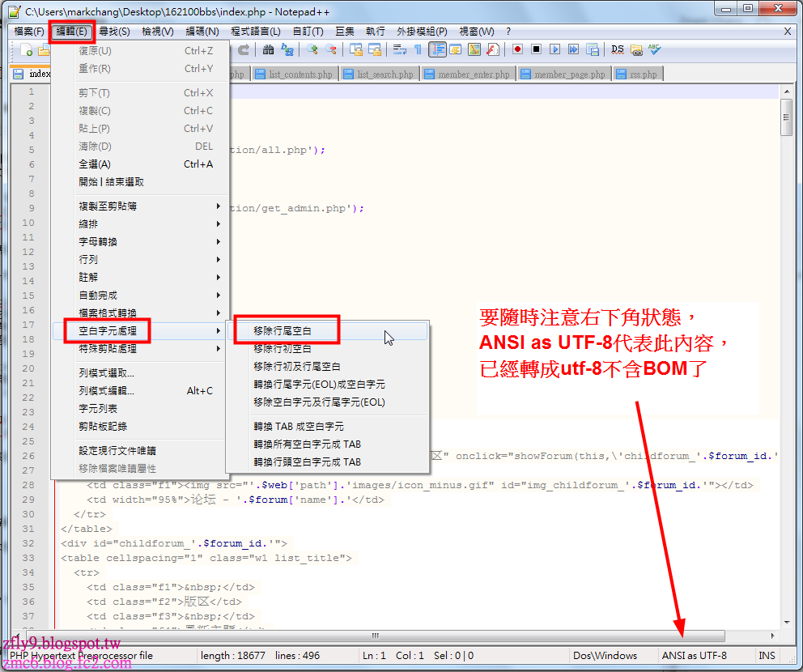Switch to the rss.php tab
The width and height of the screenshot is (803, 672).
pos(638,74)
